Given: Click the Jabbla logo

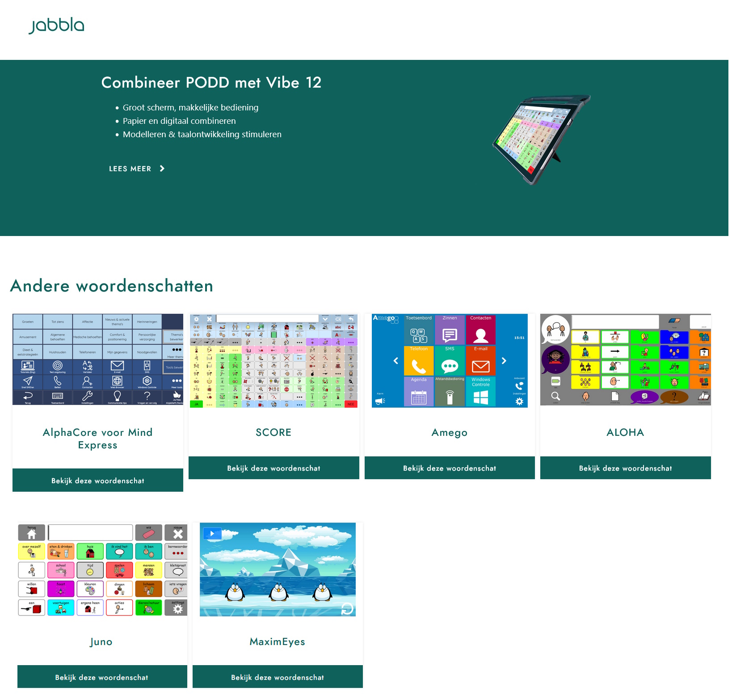Looking at the screenshot, I should 56,26.
